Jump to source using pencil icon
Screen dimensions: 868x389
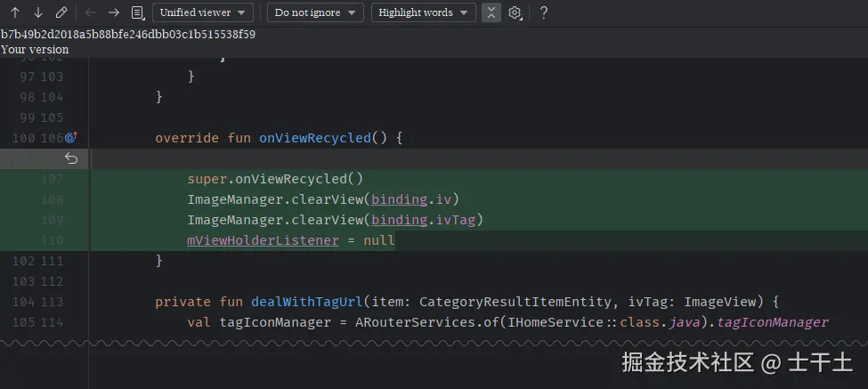pyautogui.click(x=61, y=12)
